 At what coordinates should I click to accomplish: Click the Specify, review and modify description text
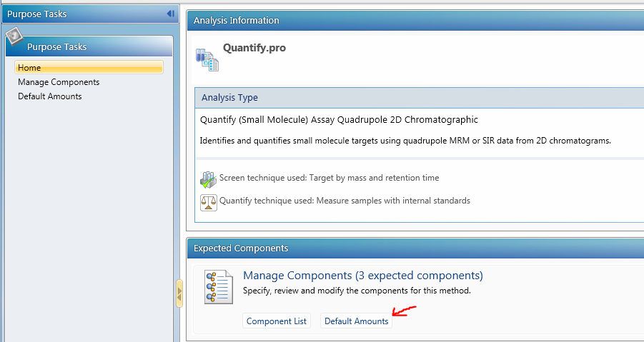(357, 291)
